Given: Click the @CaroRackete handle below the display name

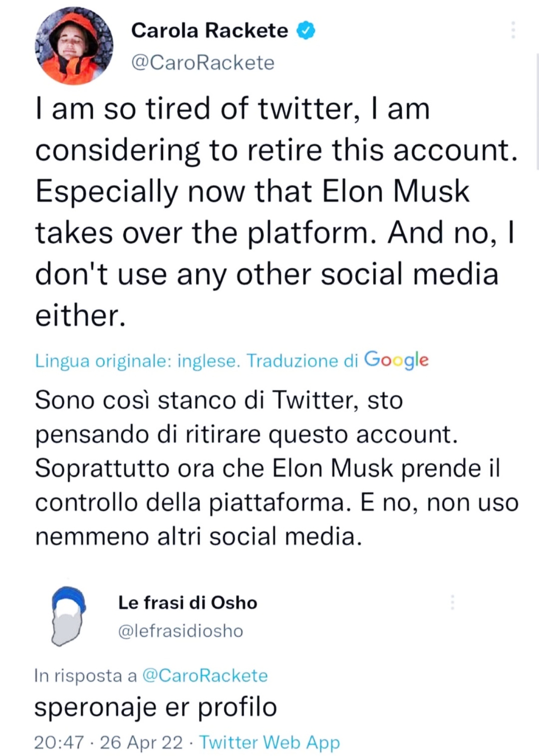Looking at the screenshot, I should coord(203,63).
